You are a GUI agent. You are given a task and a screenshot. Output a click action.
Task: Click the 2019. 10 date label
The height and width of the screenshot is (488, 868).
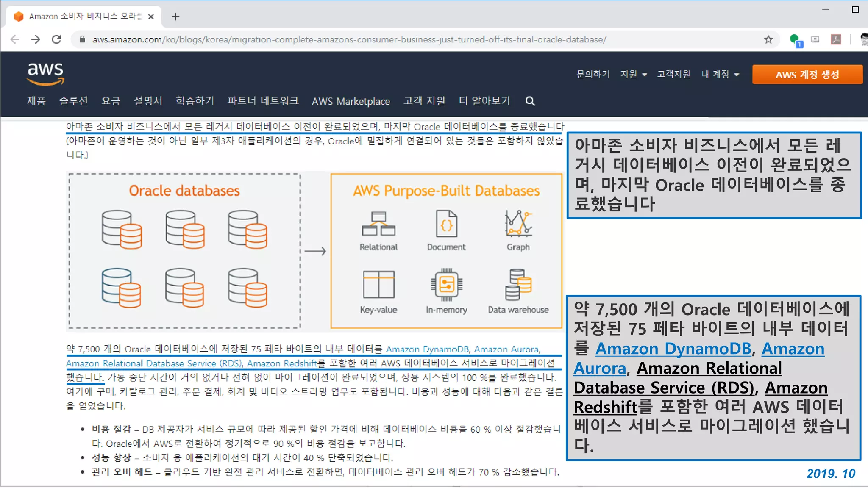(831, 473)
